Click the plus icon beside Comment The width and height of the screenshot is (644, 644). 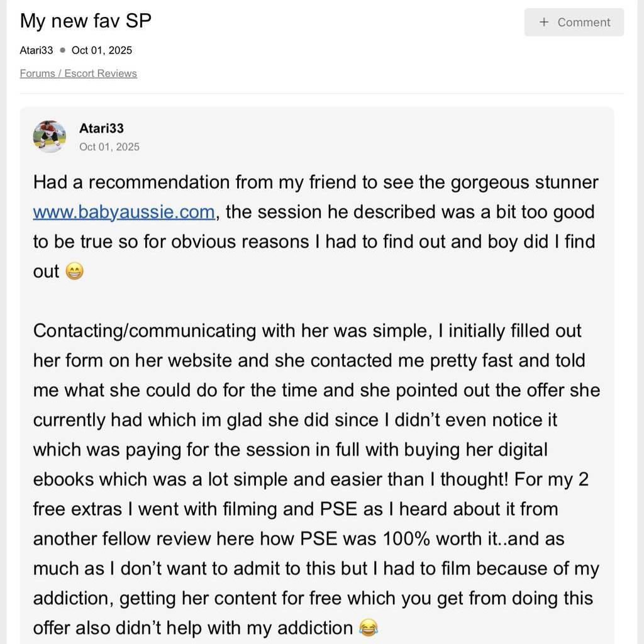click(544, 23)
